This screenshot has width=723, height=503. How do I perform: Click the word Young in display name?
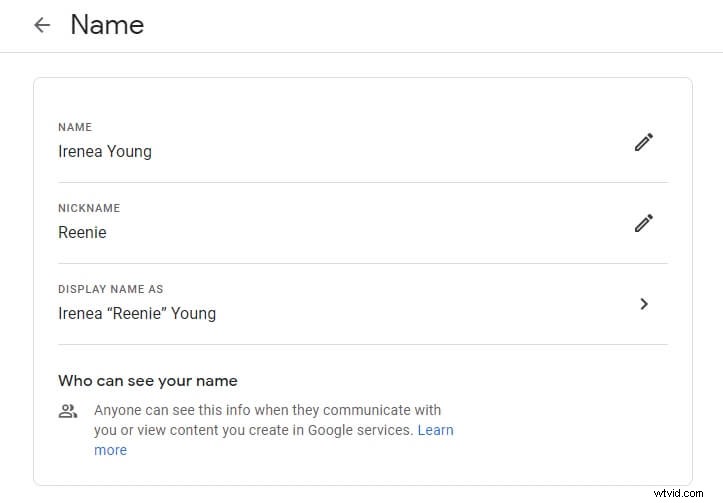(193, 314)
